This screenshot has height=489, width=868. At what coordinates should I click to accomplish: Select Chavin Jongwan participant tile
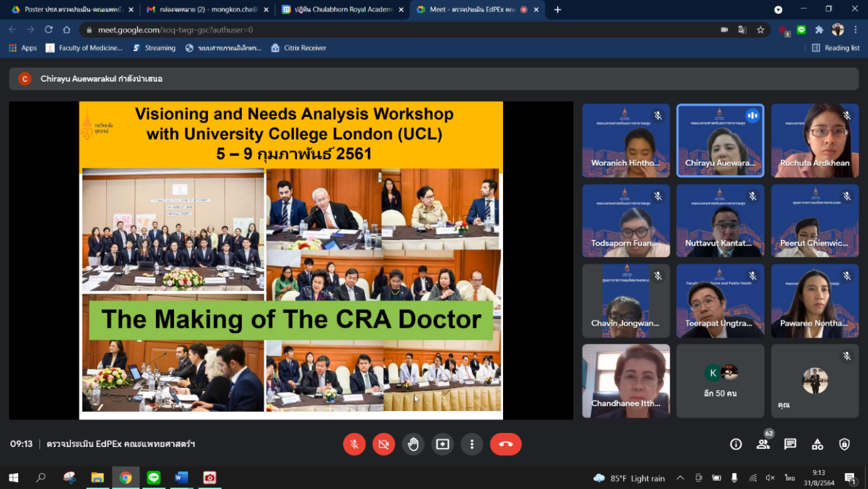click(x=626, y=300)
